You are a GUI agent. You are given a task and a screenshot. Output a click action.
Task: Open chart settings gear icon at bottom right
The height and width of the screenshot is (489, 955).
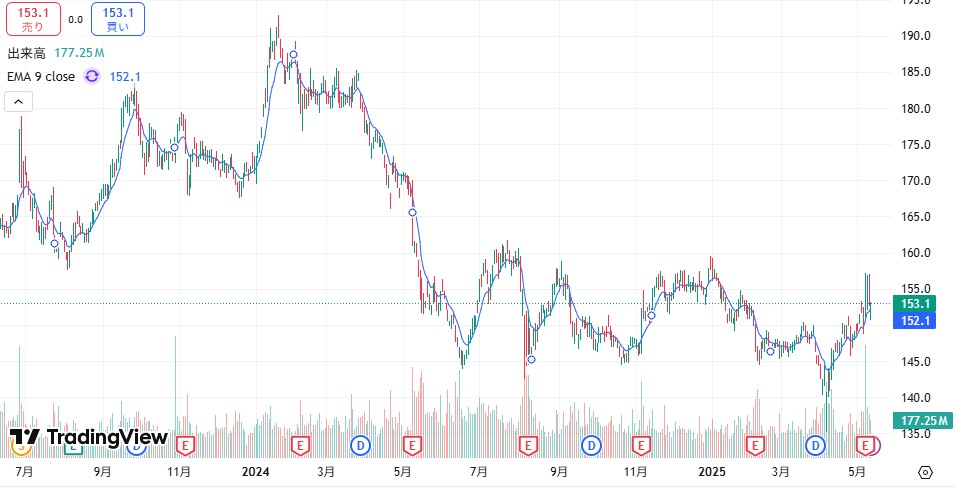(925, 472)
